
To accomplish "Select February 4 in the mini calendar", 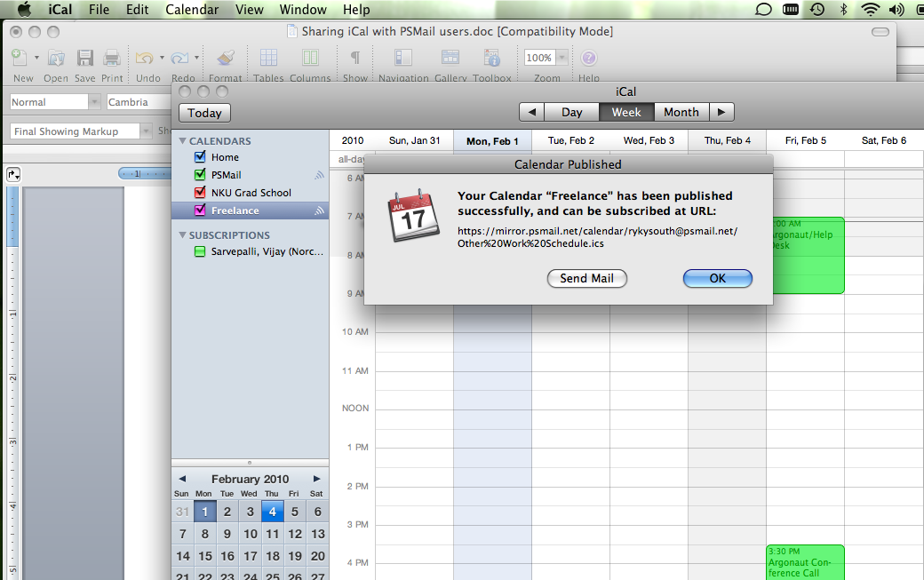I will click(x=272, y=512).
